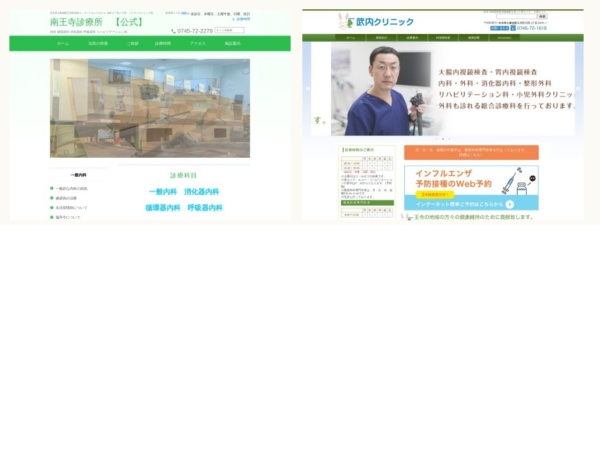This screenshot has width=600, height=450.
Task: Open the 呼吸器内科 department link
Action: click(205, 208)
